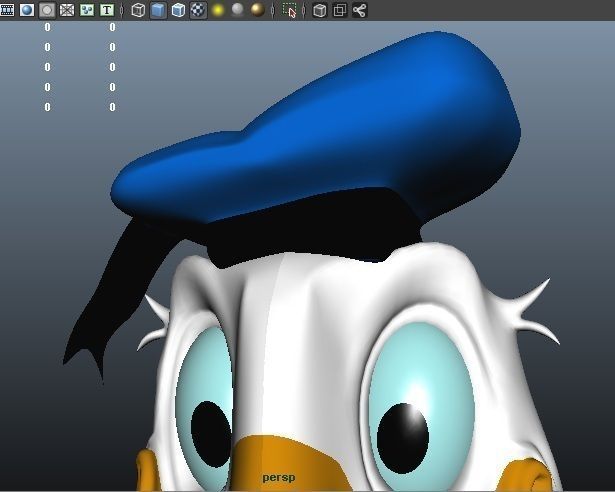The image size is (615, 492).
Task: Enable wireframe cube display
Action: coord(138,10)
